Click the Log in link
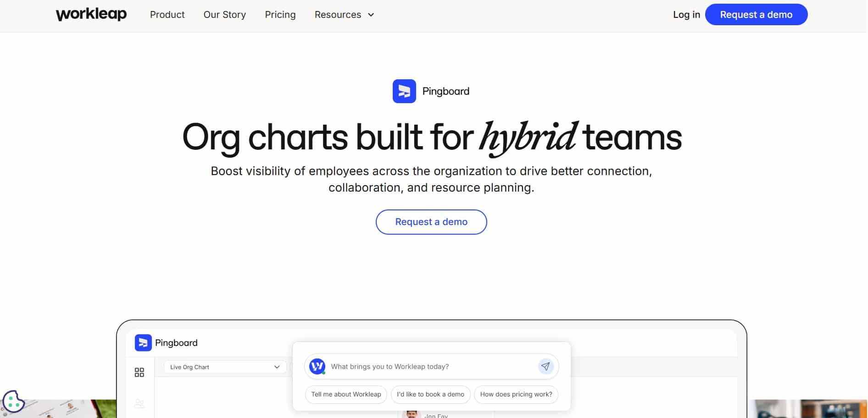The width and height of the screenshot is (868, 418). pos(686,15)
